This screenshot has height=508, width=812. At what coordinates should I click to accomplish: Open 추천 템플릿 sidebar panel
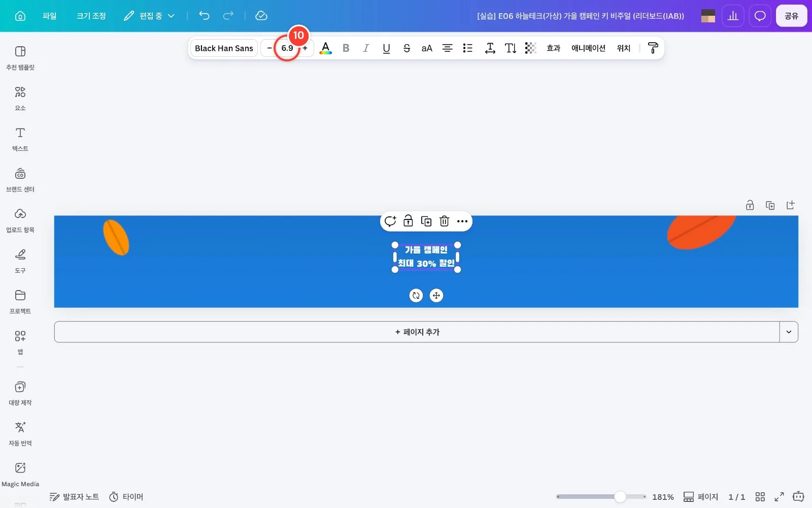[x=20, y=58]
